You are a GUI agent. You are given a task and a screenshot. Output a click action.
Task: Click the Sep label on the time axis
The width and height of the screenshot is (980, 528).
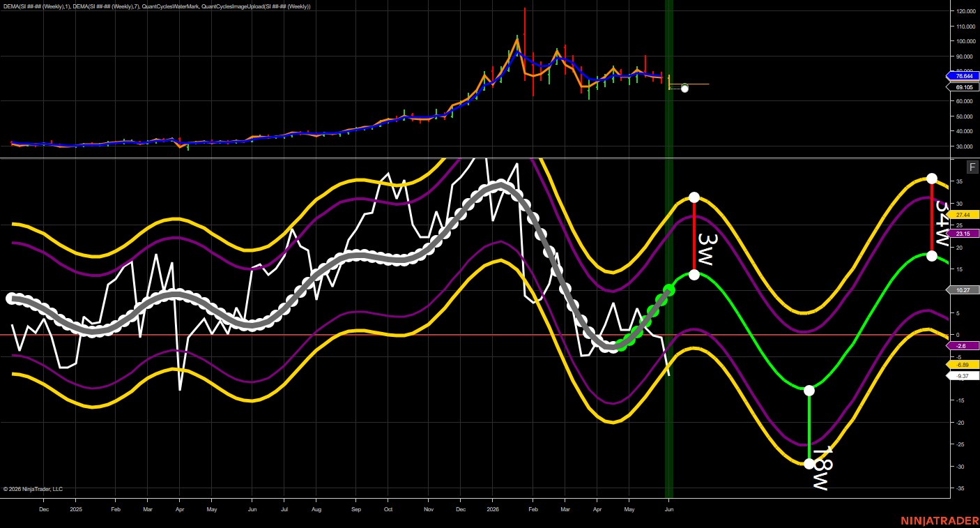(355, 509)
